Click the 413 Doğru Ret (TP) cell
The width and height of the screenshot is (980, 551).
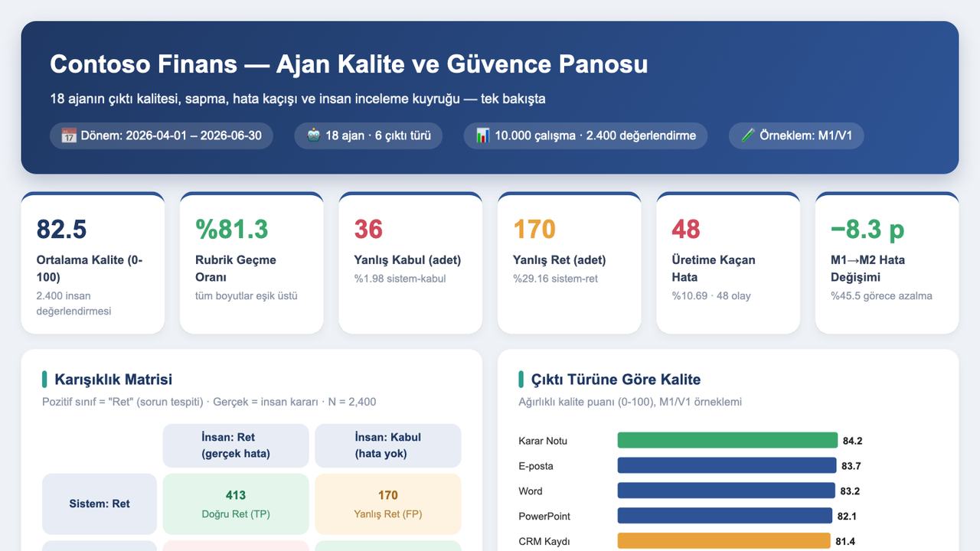[236, 504]
